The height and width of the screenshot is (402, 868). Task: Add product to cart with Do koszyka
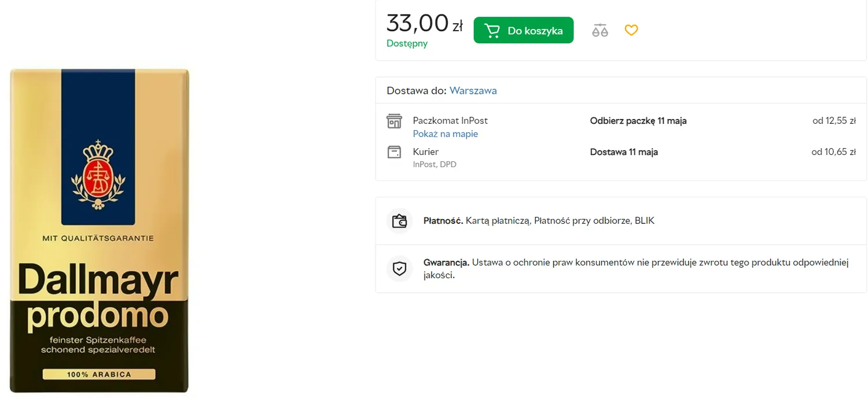pos(523,30)
